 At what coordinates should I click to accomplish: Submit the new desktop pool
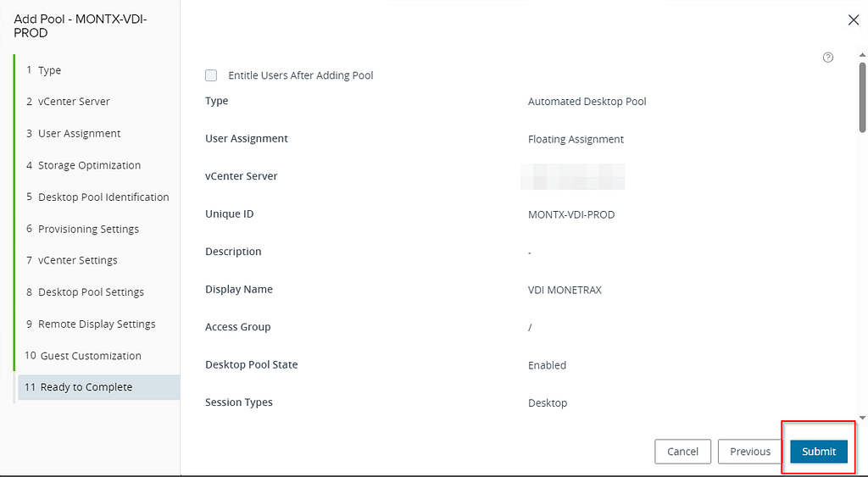(x=818, y=452)
